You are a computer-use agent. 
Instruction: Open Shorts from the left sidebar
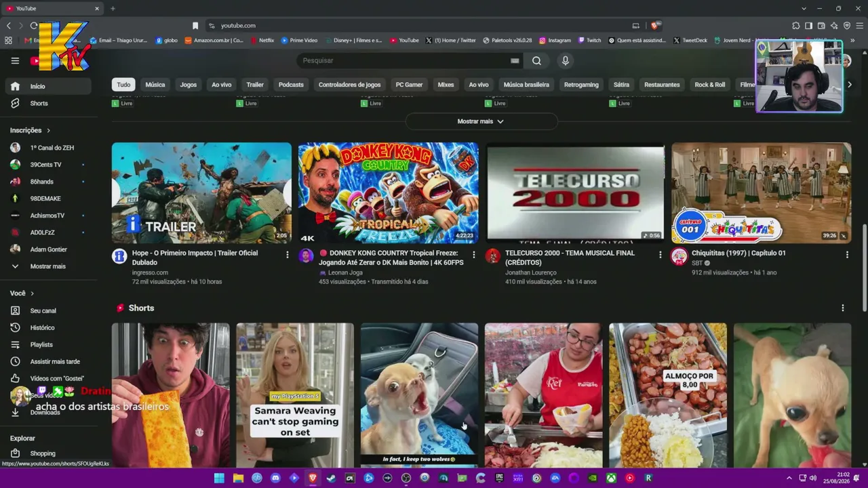(47, 103)
